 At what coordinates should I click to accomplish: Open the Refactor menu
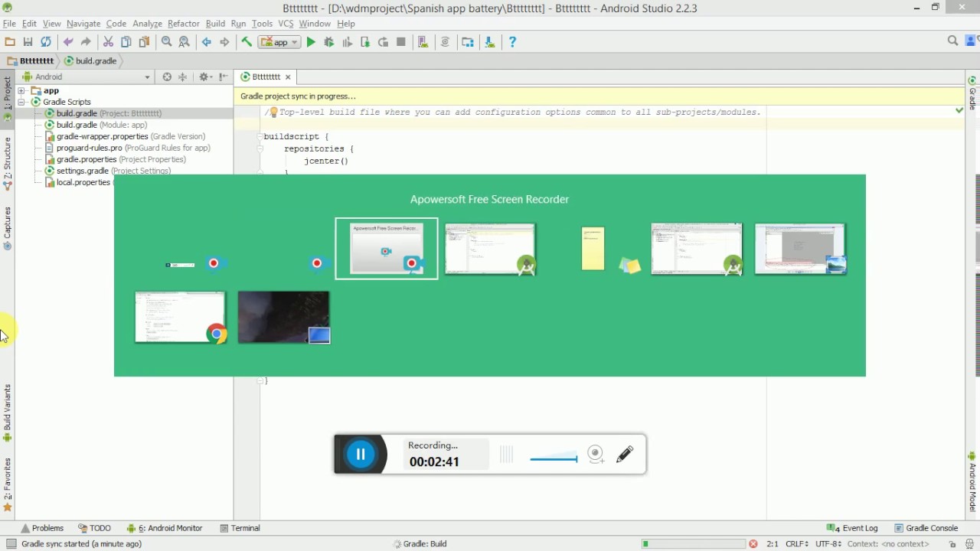click(184, 24)
